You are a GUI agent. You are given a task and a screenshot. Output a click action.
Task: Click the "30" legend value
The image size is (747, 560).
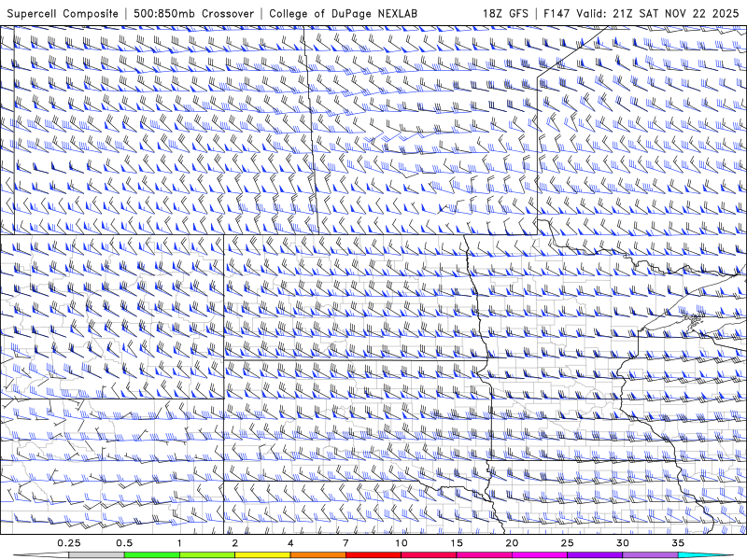[x=623, y=543]
